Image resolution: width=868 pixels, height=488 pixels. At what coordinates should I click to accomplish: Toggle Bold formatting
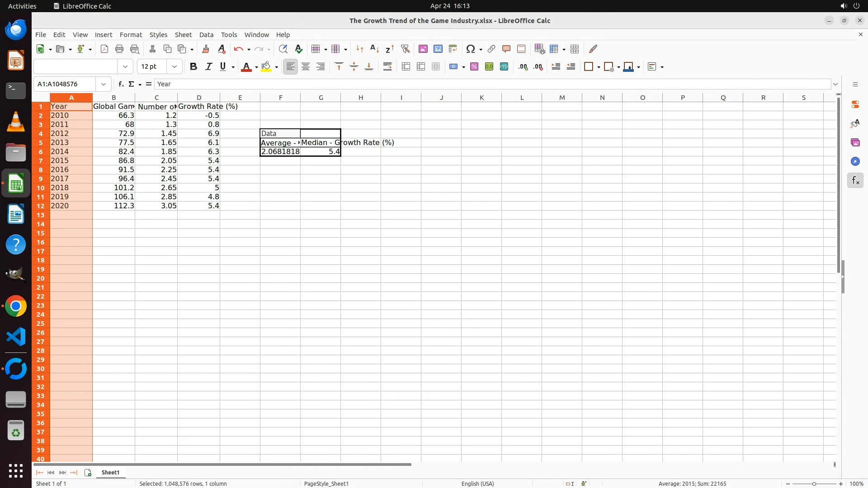(193, 67)
